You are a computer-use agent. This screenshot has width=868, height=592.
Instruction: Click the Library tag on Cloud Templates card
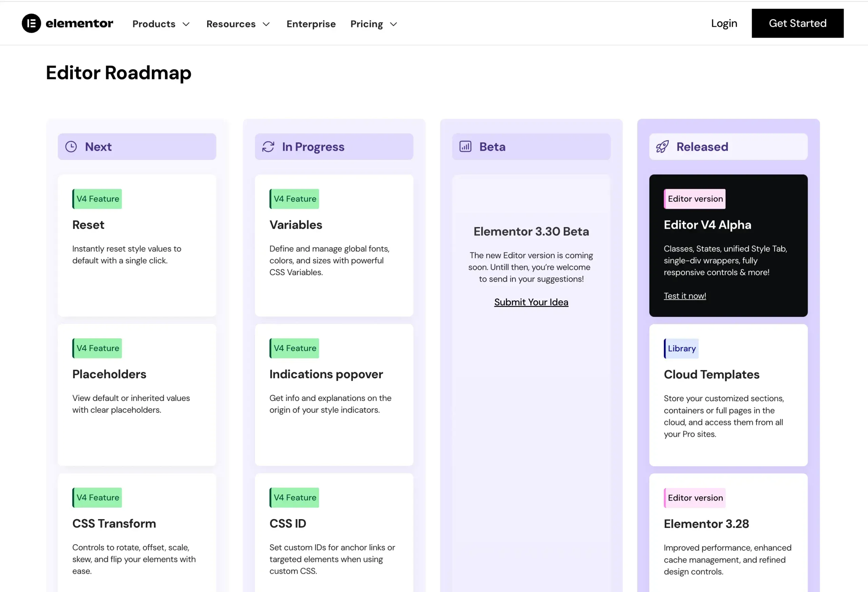pyautogui.click(x=681, y=349)
